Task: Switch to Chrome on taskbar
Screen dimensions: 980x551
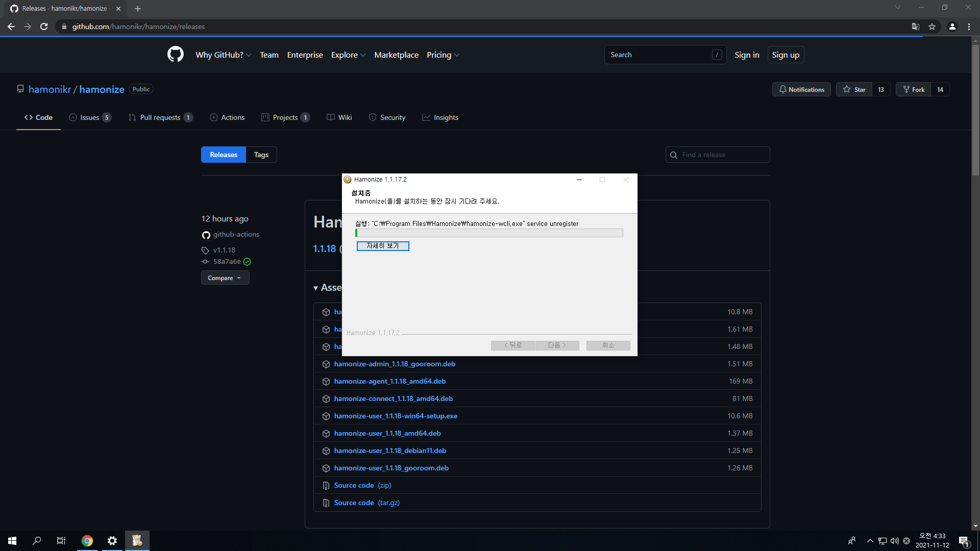Action: [x=87, y=541]
